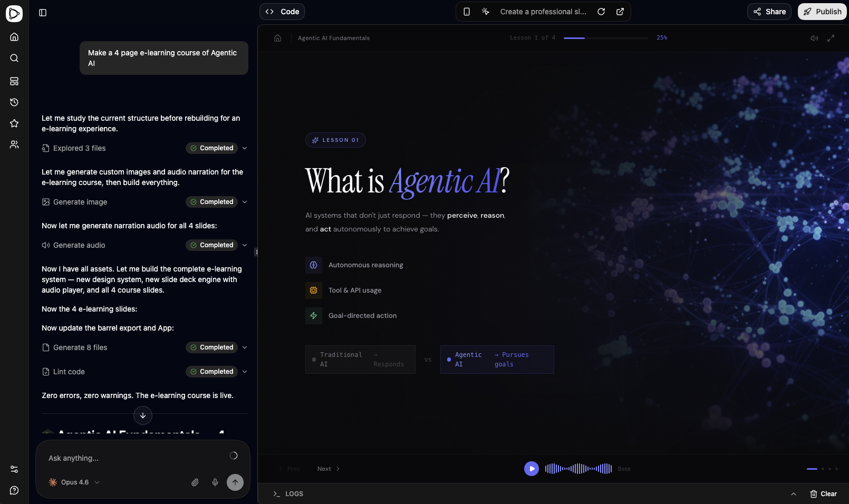Screen dimensions: 849x504
Task: Toggle mobile device preview mode
Action: [467, 12]
